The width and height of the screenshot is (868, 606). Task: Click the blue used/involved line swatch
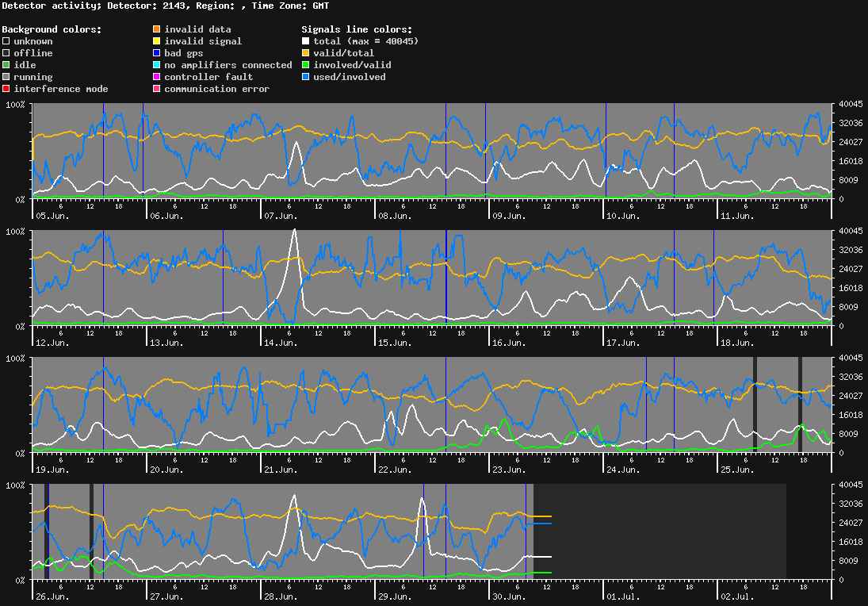coord(305,77)
